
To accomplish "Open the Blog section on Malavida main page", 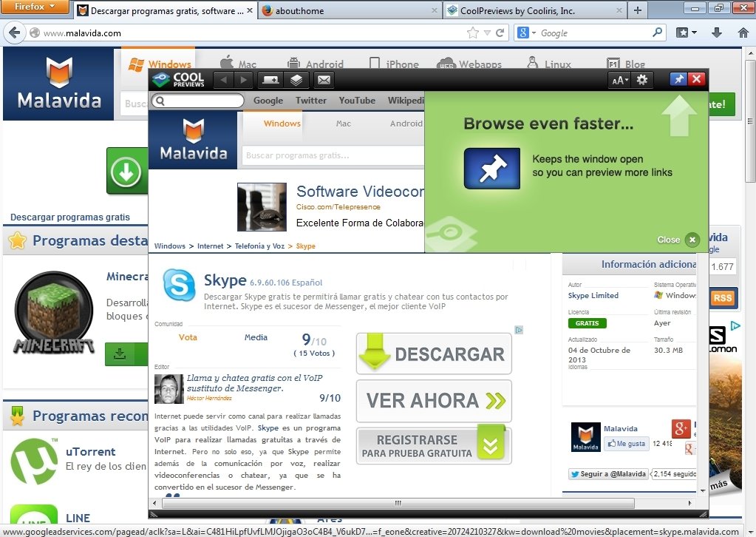I will tap(626, 64).
